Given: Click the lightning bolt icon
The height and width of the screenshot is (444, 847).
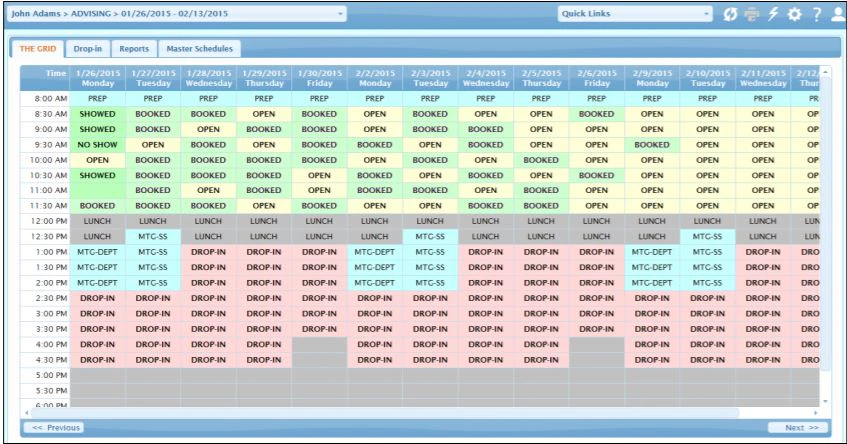Looking at the screenshot, I should point(773,14).
